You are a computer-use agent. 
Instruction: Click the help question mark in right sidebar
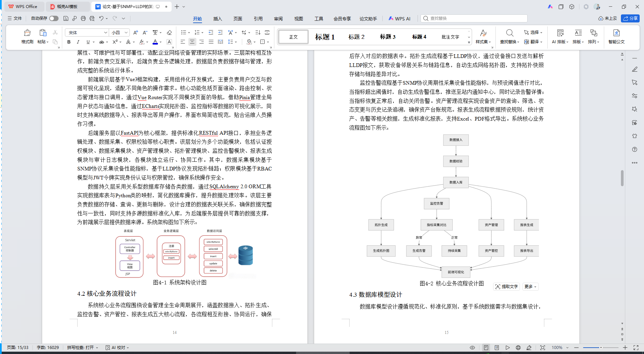coord(635,149)
